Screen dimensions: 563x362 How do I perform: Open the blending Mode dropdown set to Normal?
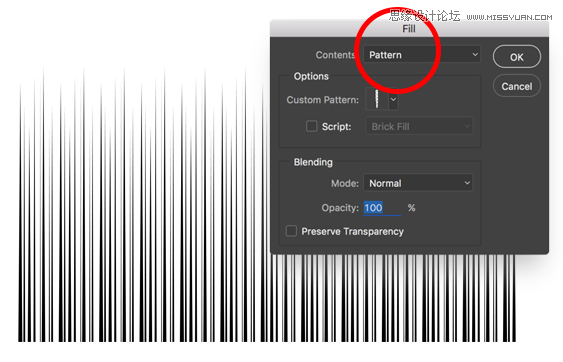click(418, 183)
